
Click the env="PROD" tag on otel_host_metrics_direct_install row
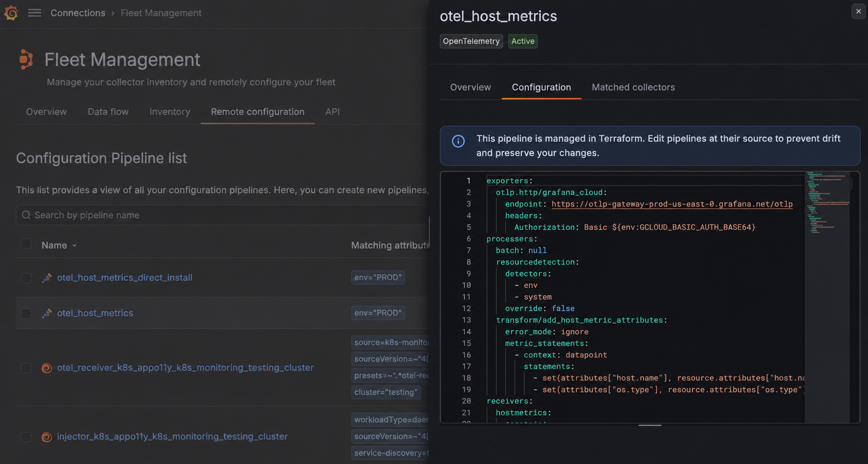[378, 277]
